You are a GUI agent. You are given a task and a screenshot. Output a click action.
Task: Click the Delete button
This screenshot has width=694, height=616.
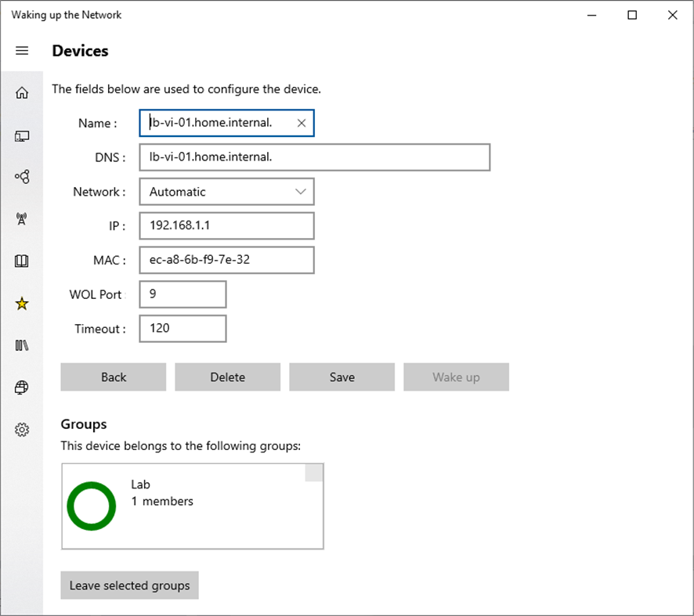227,377
